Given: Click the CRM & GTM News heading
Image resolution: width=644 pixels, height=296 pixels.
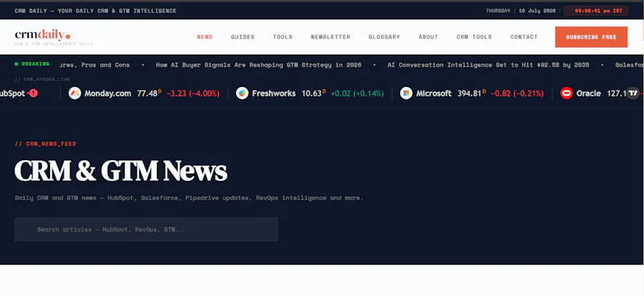Looking at the screenshot, I should click(121, 171).
